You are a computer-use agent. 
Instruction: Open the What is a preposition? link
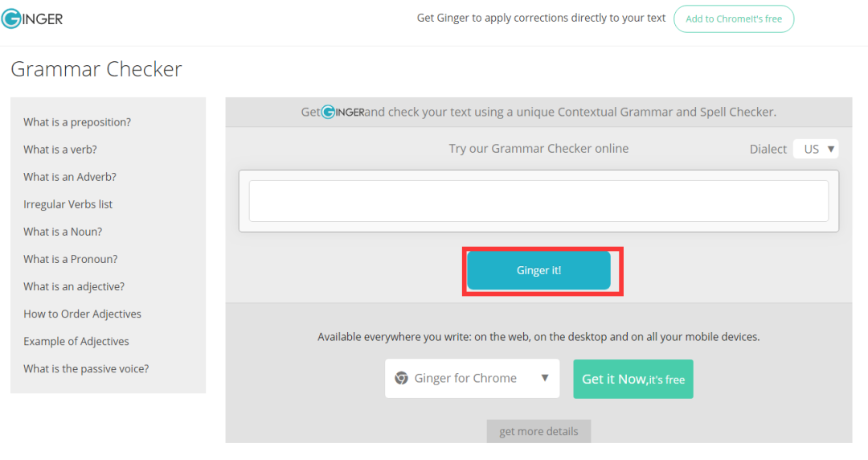point(77,122)
